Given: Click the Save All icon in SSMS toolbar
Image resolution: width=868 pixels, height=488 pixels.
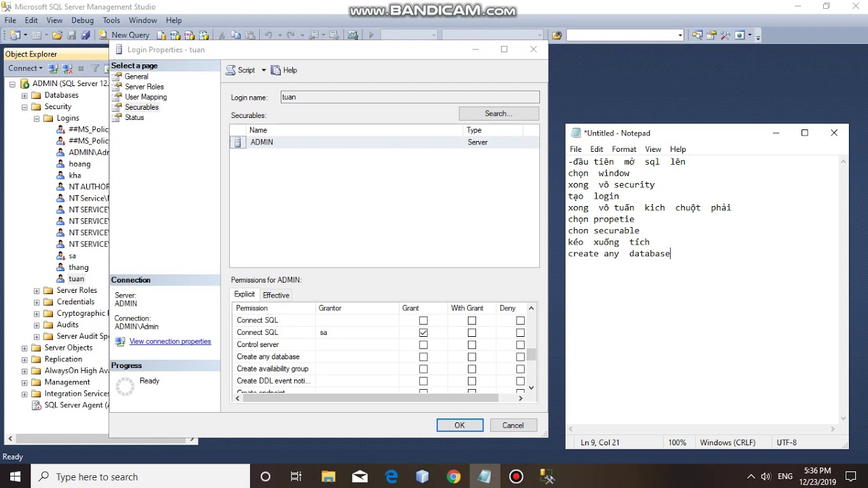Looking at the screenshot, I should (x=85, y=35).
